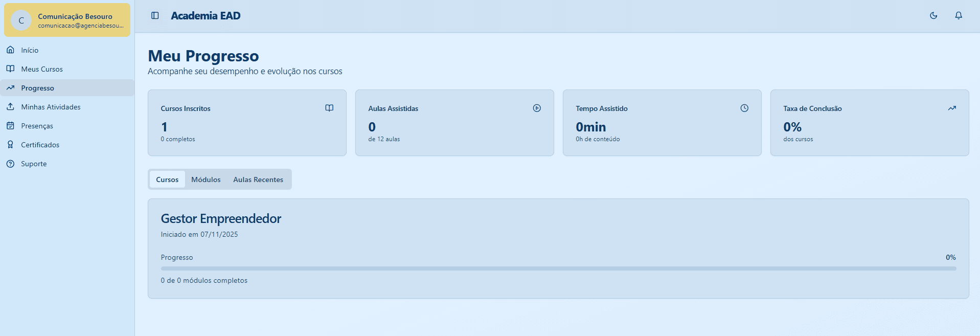Viewport: 980px width, 336px height.
Task: Switch to the Módulos tab
Action: (206, 180)
